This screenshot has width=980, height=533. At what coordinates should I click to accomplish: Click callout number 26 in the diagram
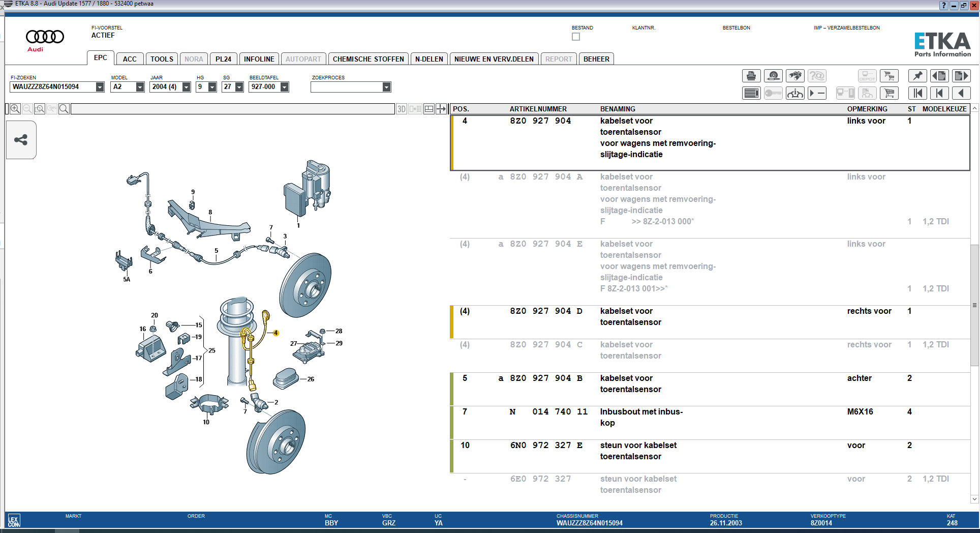tap(311, 379)
